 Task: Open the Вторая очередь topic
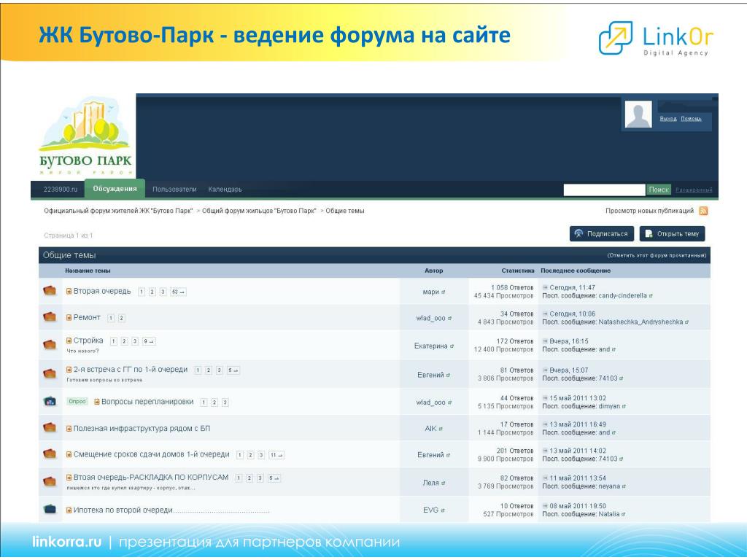point(102,291)
